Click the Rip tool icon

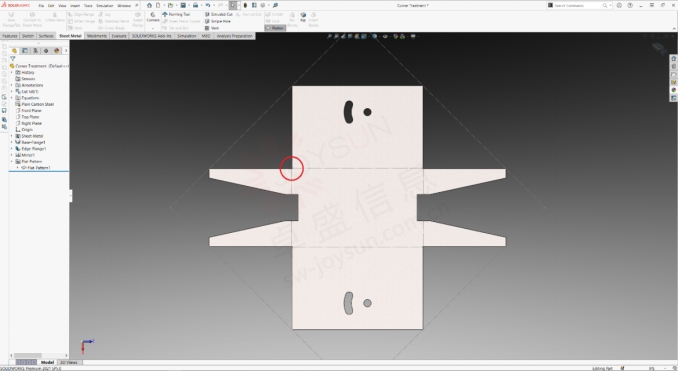[x=303, y=17]
